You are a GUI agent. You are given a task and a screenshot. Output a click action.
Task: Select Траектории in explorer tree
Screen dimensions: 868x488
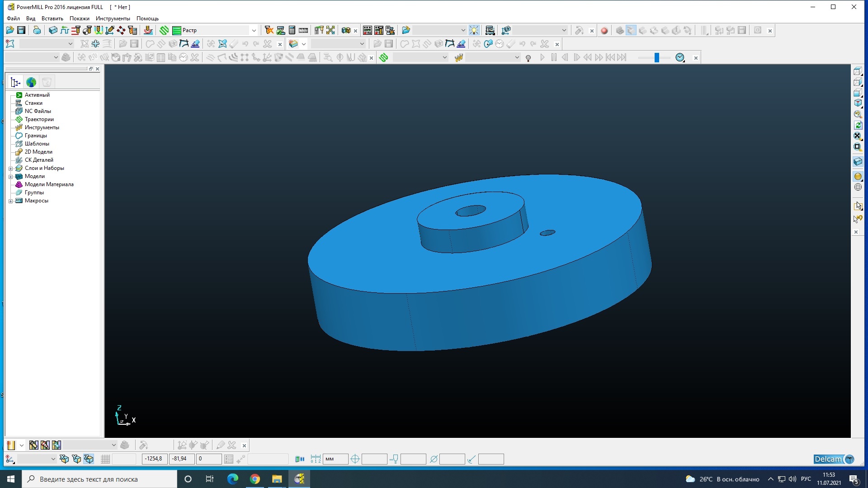pyautogui.click(x=39, y=119)
